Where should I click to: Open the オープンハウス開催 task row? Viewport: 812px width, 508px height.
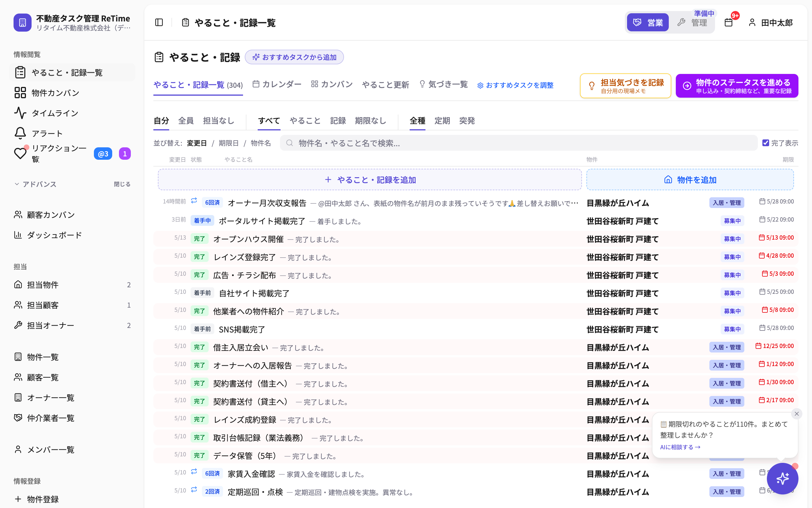(476, 239)
